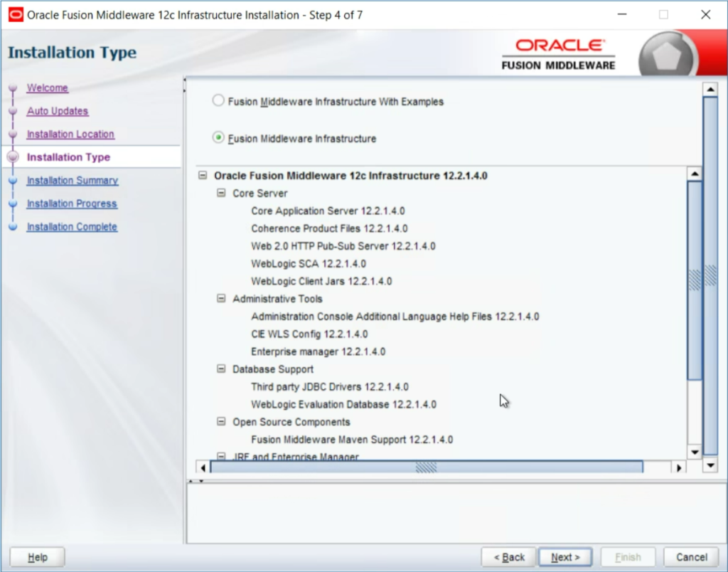Click the Auto Updates step bullet icon

[13, 111]
